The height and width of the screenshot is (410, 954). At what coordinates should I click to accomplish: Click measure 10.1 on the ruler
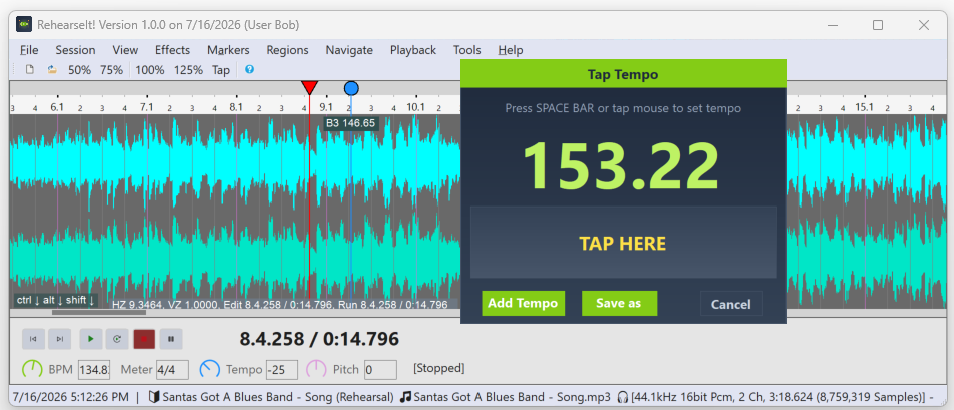click(416, 106)
